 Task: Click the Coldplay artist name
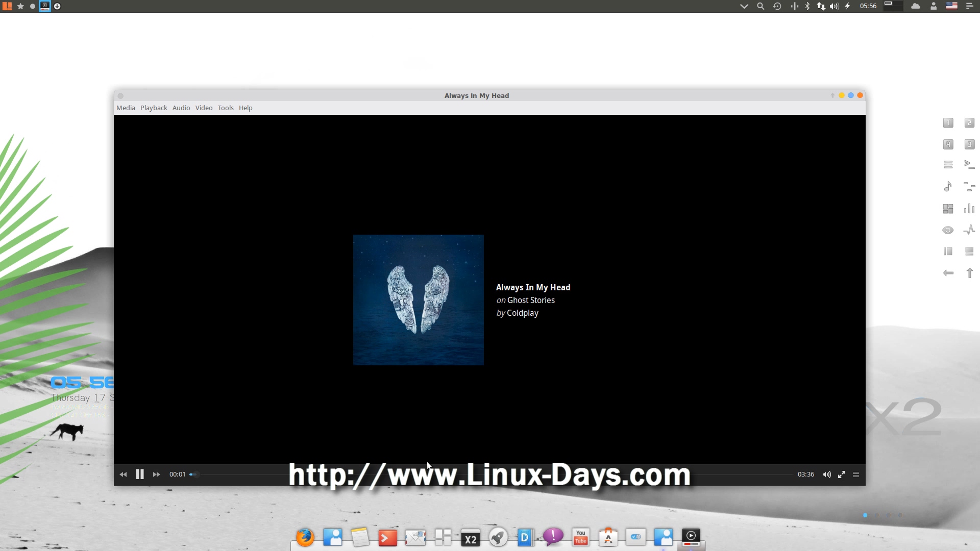point(523,313)
